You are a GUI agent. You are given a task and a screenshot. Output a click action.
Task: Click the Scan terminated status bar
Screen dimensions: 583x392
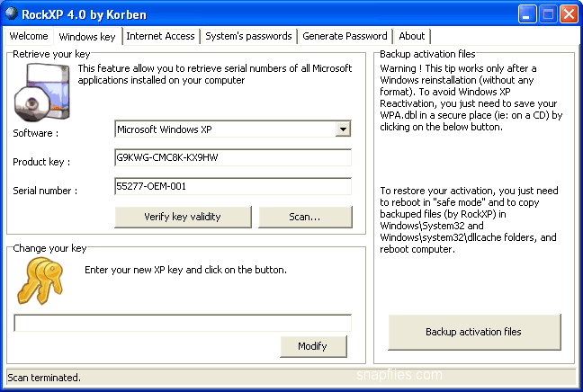[x=291, y=378]
